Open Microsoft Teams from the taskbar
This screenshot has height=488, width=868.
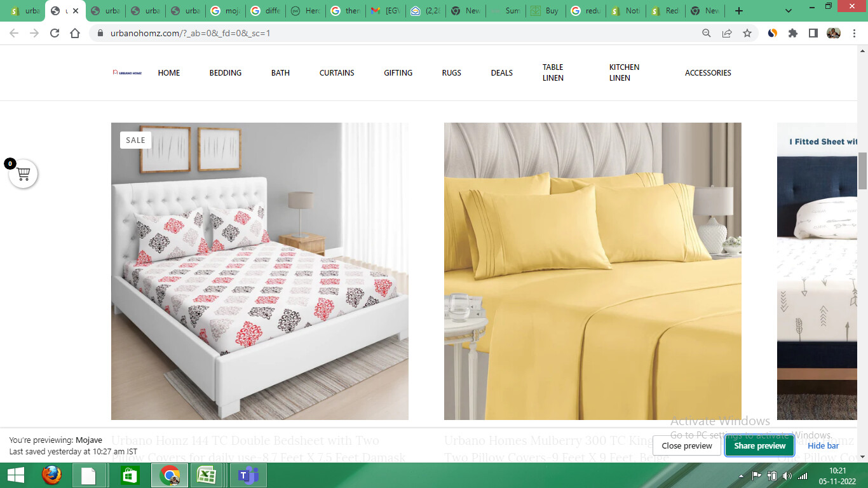coord(247,475)
